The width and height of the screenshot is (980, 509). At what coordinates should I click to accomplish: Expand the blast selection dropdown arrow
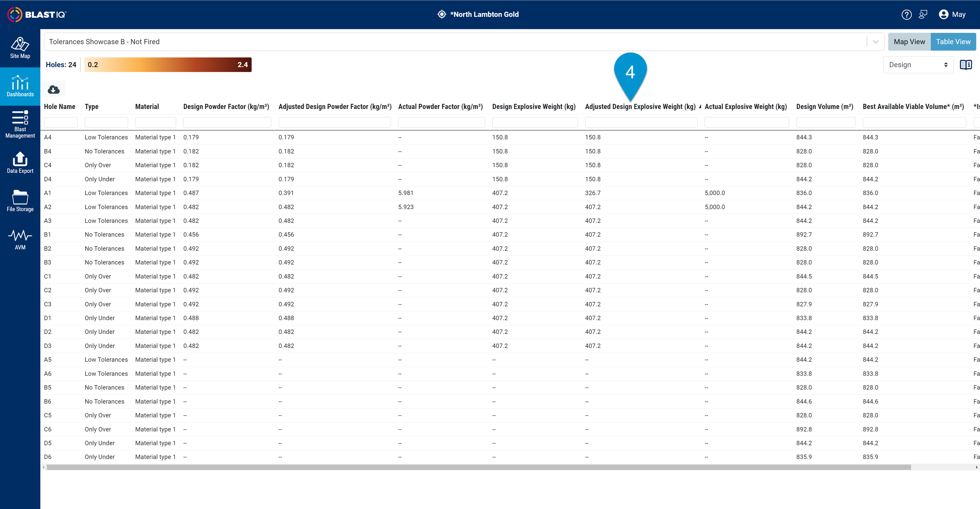[875, 42]
